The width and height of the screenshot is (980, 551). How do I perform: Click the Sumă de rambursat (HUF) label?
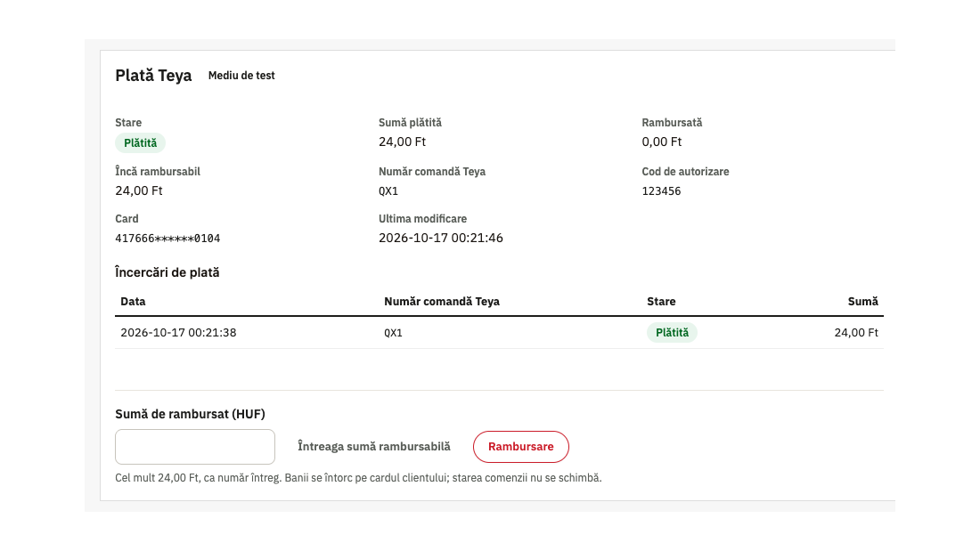(x=190, y=414)
